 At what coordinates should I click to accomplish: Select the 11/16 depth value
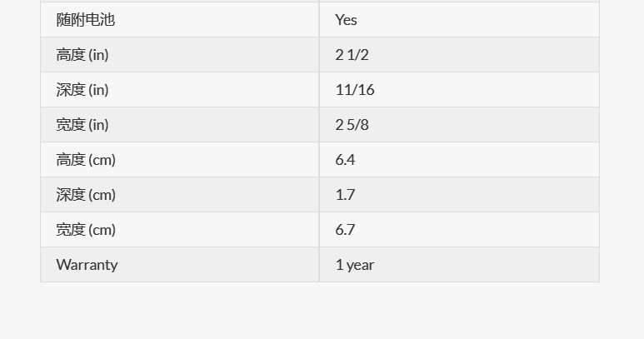(x=355, y=89)
